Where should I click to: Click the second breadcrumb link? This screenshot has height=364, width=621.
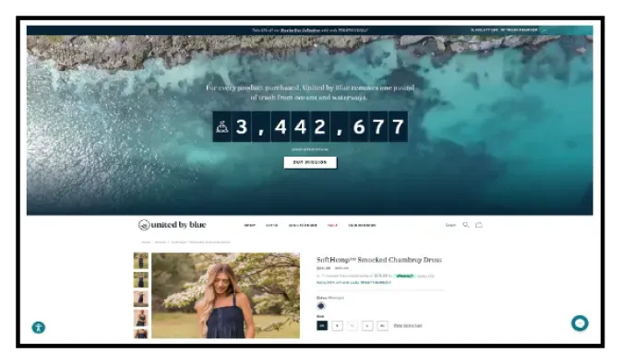pyautogui.click(x=161, y=242)
